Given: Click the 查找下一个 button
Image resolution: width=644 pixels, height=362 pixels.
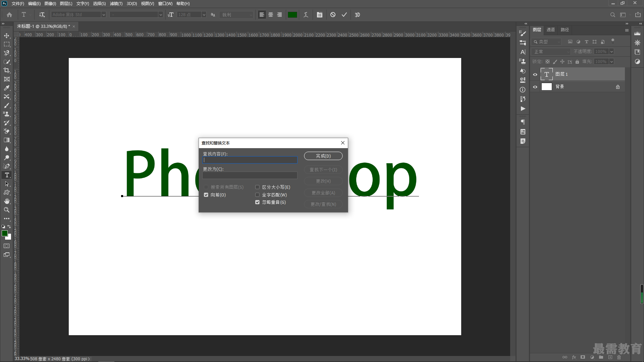Looking at the screenshot, I should (x=323, y=170).
